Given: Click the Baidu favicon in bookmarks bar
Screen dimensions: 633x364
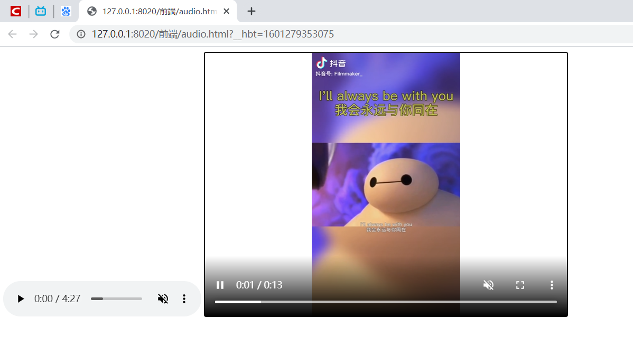Looking at the screenshot, I should point(66,11).
